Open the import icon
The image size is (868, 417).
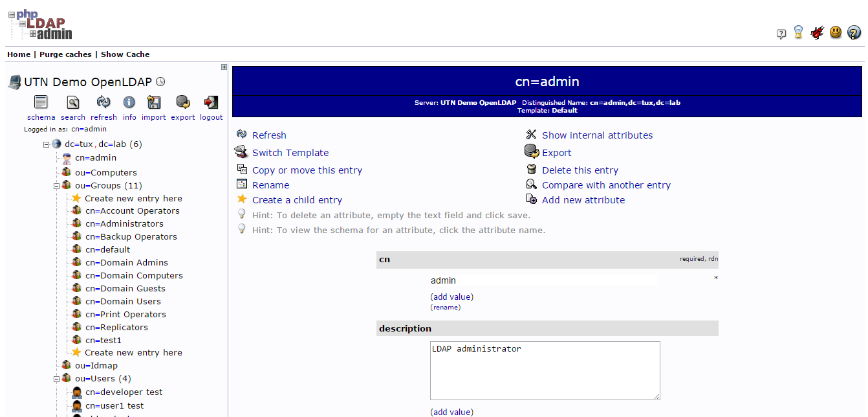pyautogui.click(x=154, y=102)
